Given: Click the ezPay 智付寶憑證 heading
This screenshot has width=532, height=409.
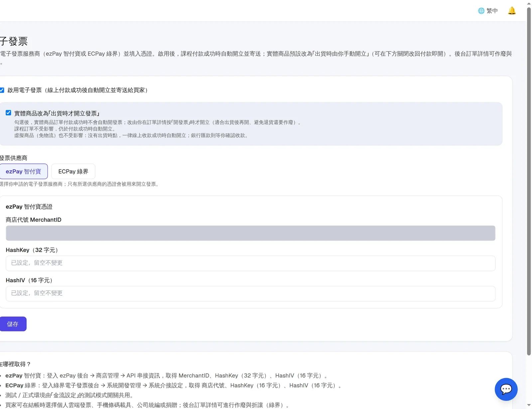Looking at the screenshot, I should point(29,207).
